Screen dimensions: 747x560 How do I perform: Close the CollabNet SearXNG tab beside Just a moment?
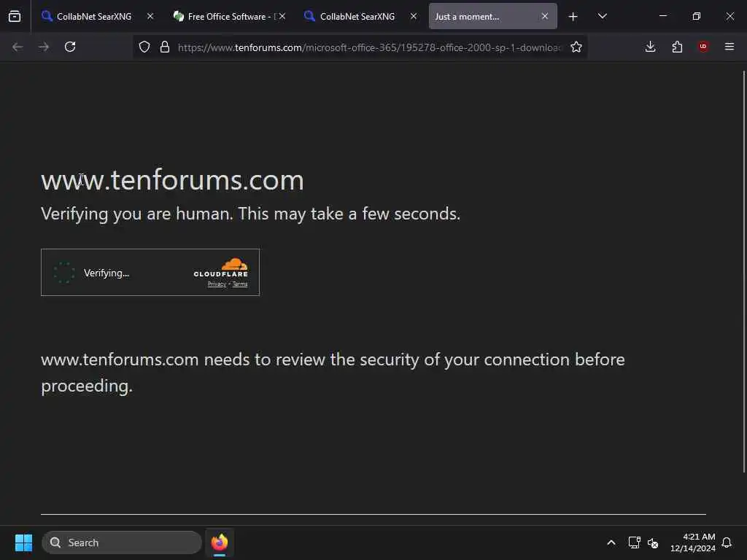(x=414, y=16)
